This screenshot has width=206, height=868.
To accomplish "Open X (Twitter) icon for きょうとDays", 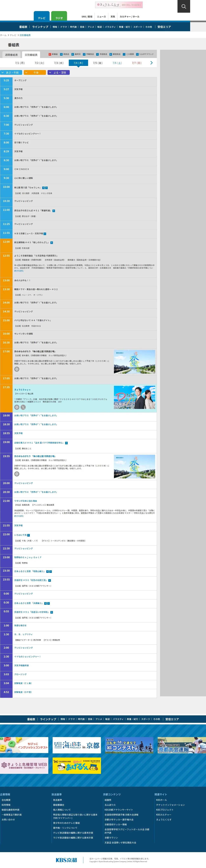I will pos(23,407).
